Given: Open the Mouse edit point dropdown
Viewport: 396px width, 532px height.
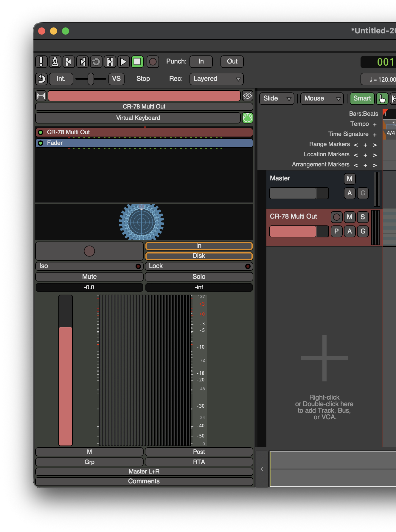Looking at the screenshot, I should pos(322,98).
